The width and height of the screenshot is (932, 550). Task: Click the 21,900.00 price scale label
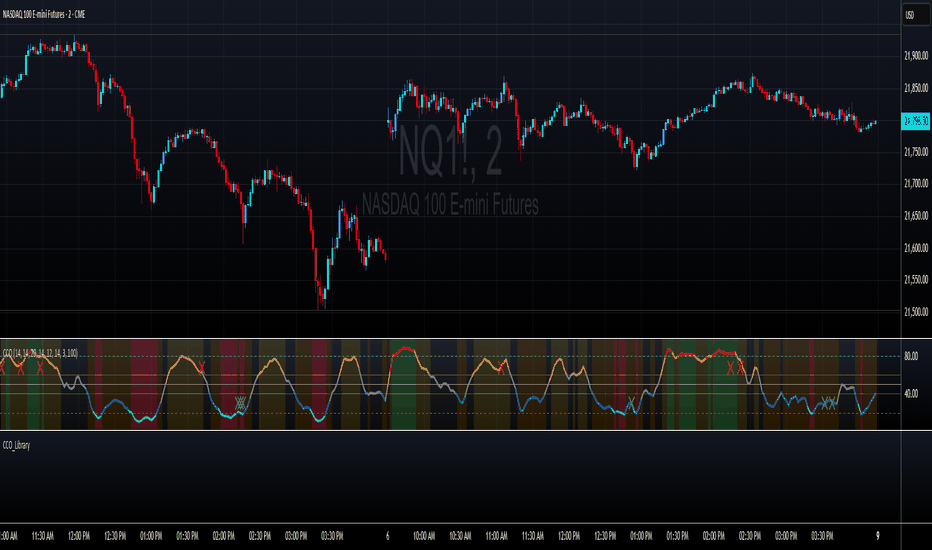coord(916,56)
